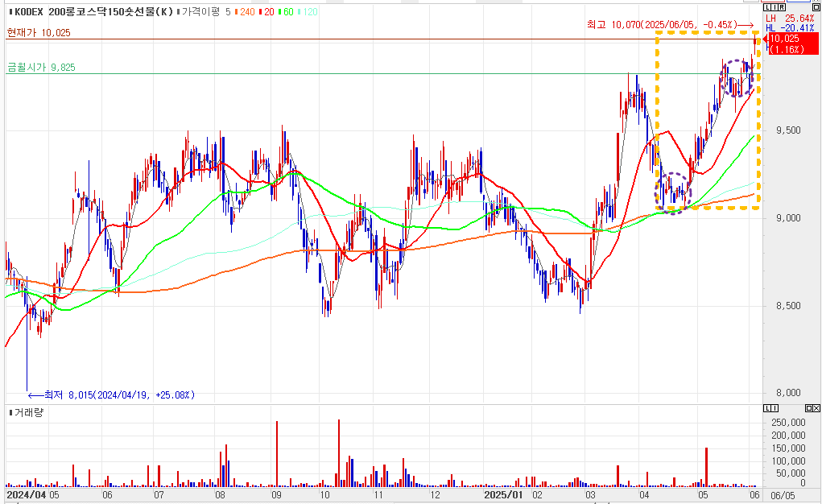Click the marker beside the 거래량 label
This screenshot has height=504, width=822.
(x=9, y=412)
